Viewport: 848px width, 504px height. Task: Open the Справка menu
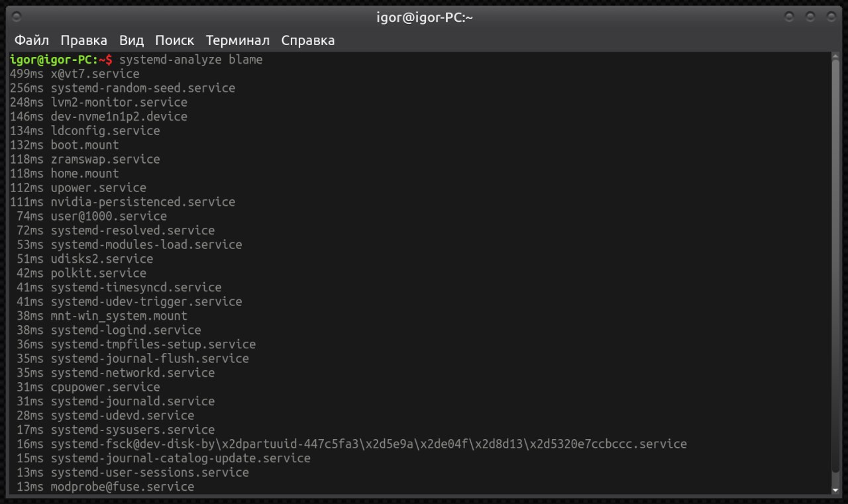308,40
